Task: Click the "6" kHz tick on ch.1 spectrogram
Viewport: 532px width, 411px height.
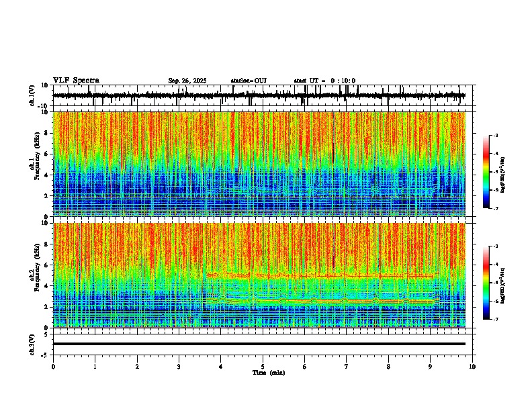Action: (x=47, y=154)
